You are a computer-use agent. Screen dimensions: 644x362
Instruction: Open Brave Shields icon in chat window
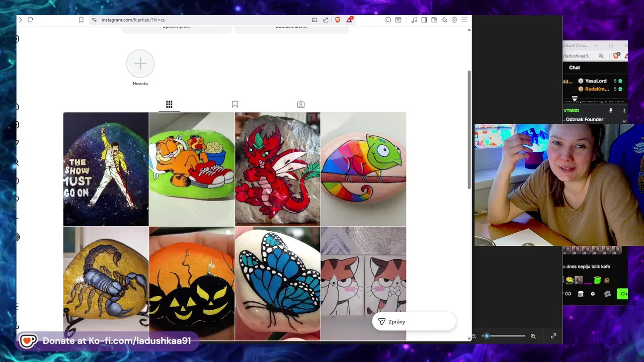coord(616,56)
